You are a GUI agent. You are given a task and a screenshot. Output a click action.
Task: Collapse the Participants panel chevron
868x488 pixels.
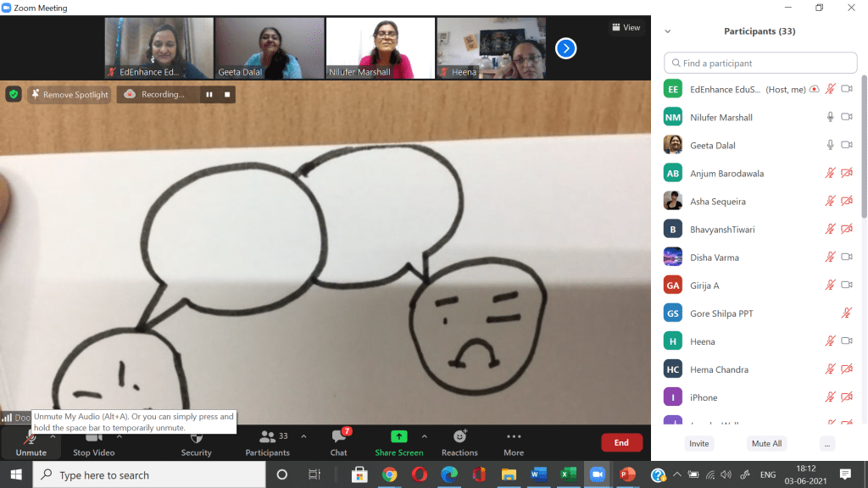pos(667,31)
